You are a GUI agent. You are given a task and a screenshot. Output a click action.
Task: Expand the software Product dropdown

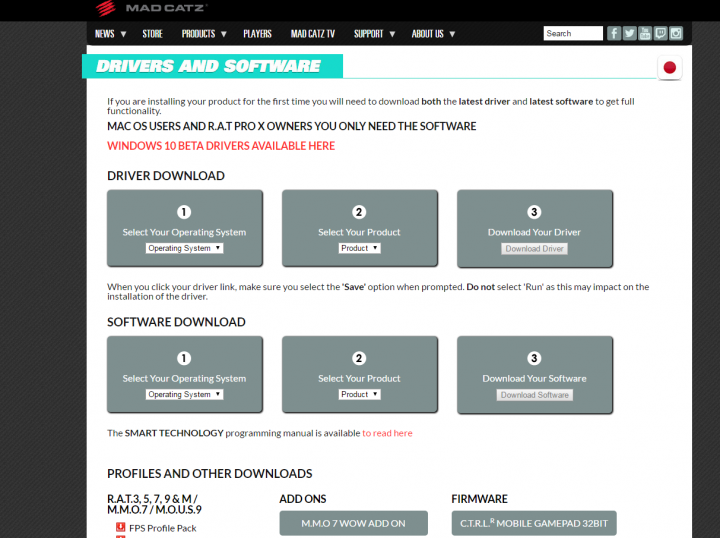pos(359,394)
